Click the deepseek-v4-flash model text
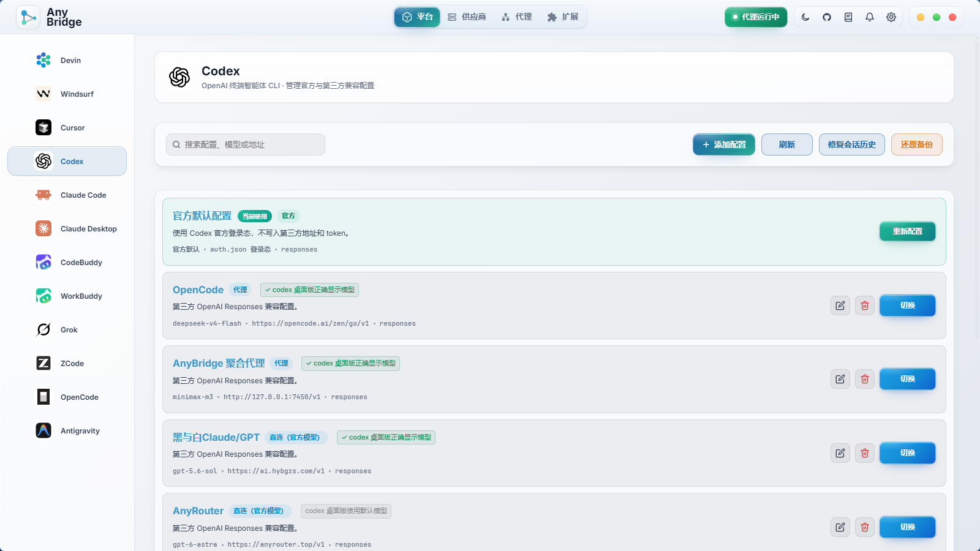This screenshot has height=551, width=980. 207,323
